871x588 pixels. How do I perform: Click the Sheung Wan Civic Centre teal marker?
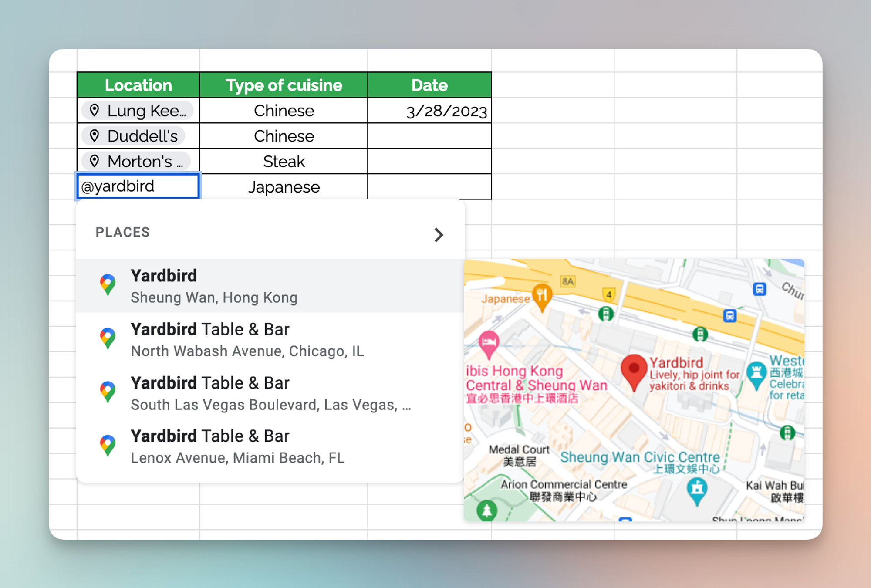[x=697, y=491]
